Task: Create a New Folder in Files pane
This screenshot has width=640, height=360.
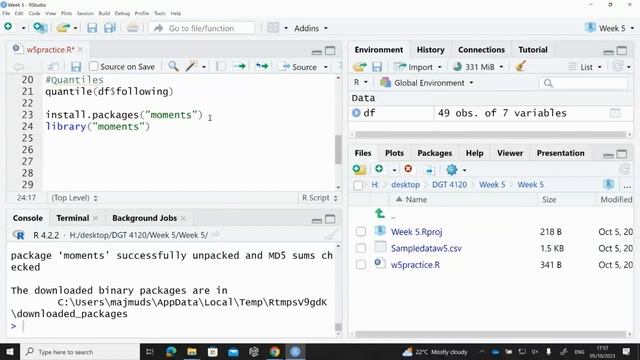Action: pos(359,169)
